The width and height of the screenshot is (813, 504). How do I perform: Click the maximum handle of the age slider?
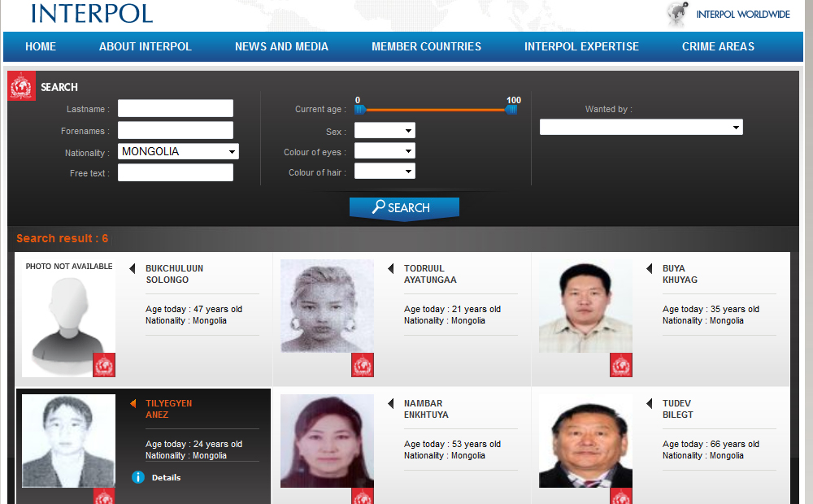point(511,109)
